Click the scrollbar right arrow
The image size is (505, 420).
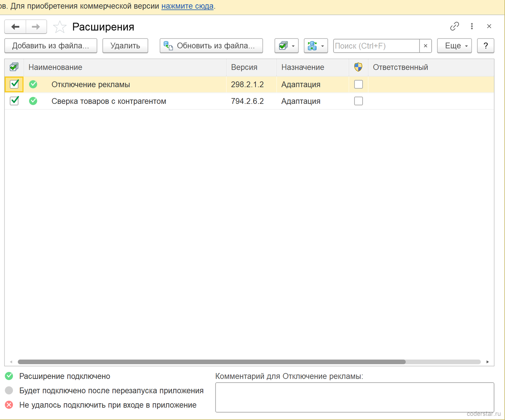point(488,362)
